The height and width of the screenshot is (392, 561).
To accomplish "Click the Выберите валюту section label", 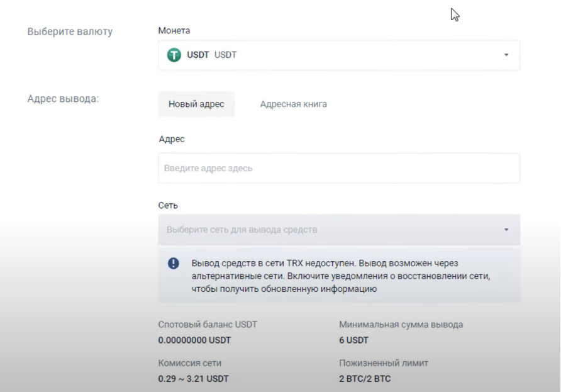I will [x=70, y=31].
